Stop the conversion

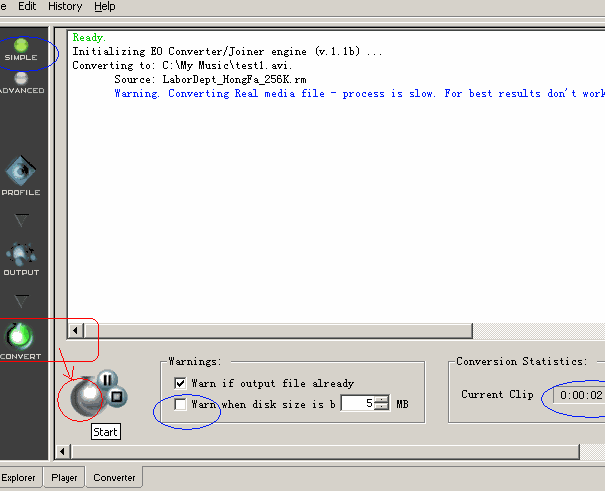(x=116, y=397)
